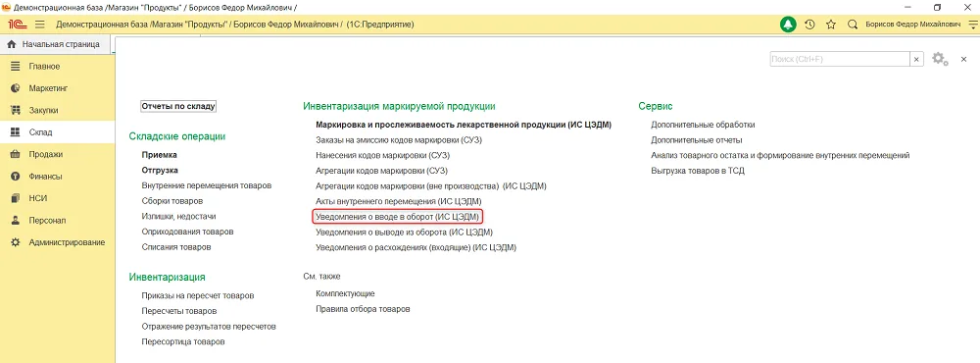The width and height of the screenshot is (980, 363).
Task: Click the Персонал person icon
Action: click(x=16, y=221)
